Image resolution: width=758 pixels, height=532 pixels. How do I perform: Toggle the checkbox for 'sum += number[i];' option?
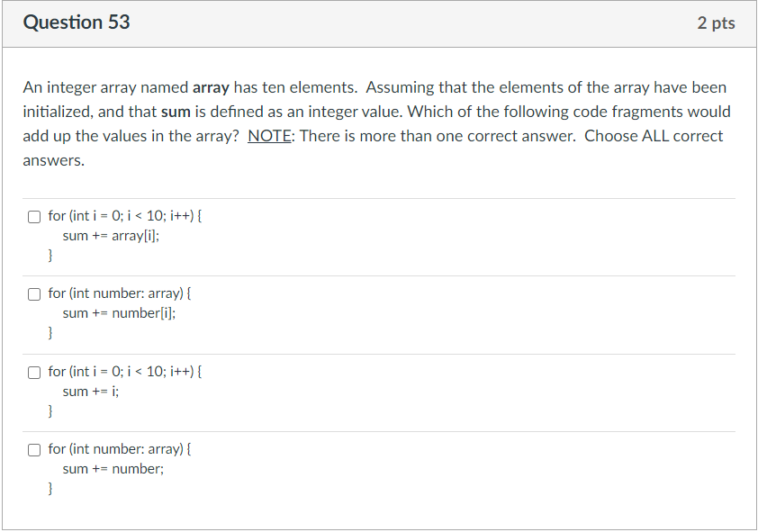33,293
